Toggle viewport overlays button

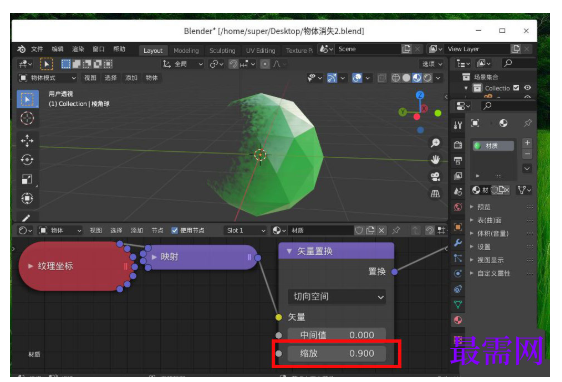click(x=357, y=78)
